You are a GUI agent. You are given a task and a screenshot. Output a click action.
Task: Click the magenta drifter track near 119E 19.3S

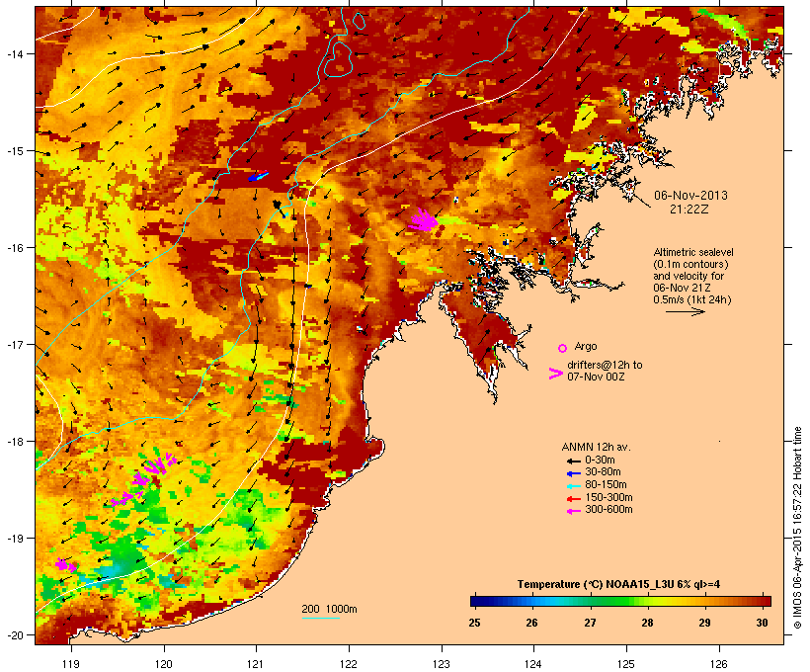click(x=65, y=565)
